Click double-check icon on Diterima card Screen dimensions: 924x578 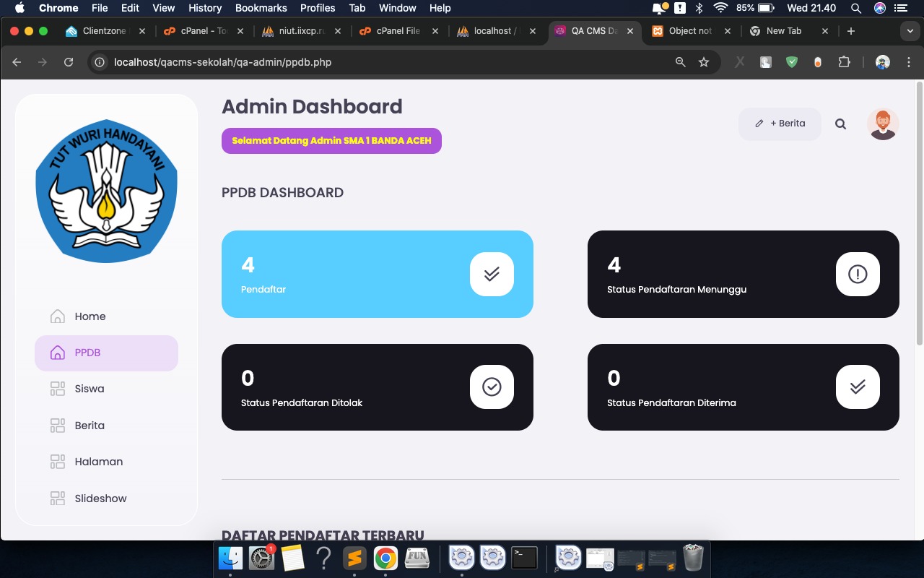858,387
